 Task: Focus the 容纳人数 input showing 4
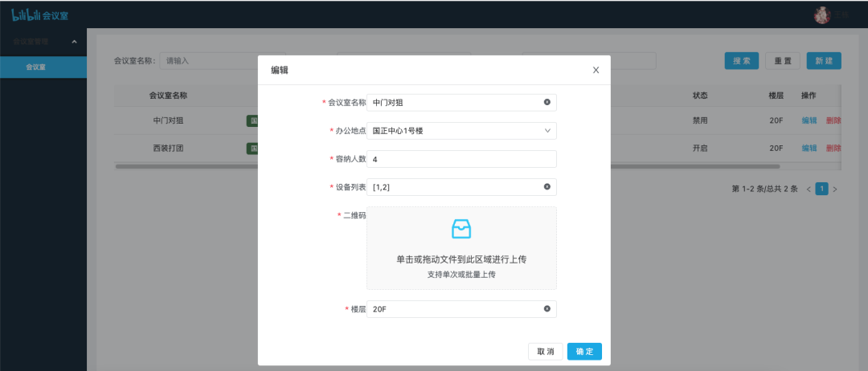tap(461, 159)
